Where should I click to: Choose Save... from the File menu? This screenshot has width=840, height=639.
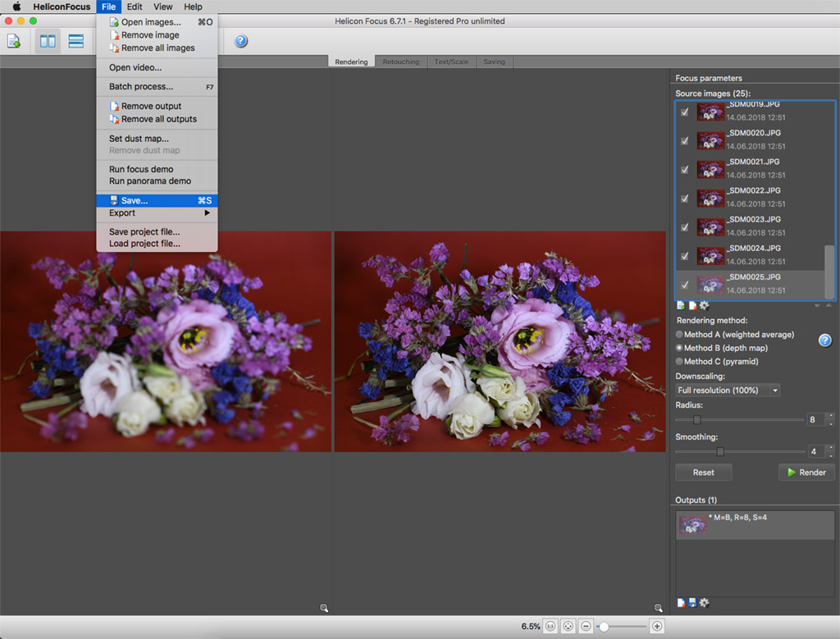coord(135,200)
